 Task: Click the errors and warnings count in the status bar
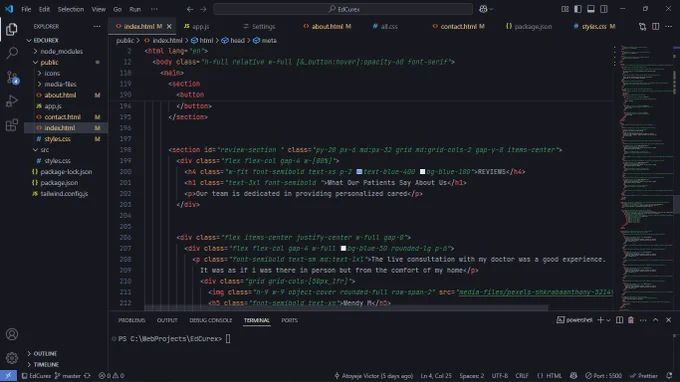click(111, 375)
